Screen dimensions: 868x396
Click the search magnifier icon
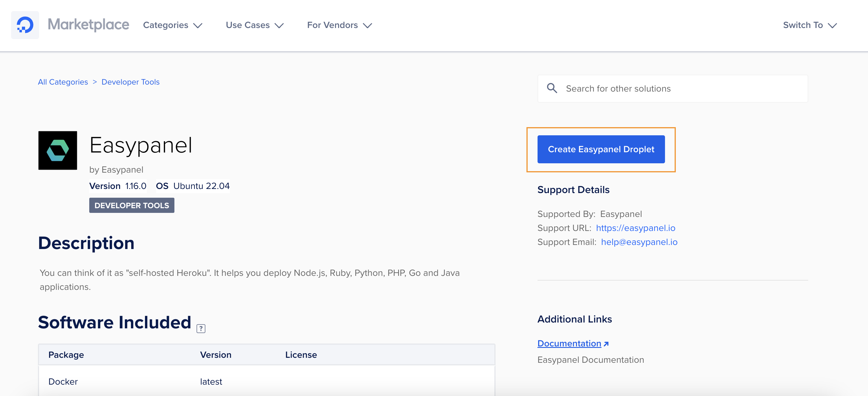point(552,88)
